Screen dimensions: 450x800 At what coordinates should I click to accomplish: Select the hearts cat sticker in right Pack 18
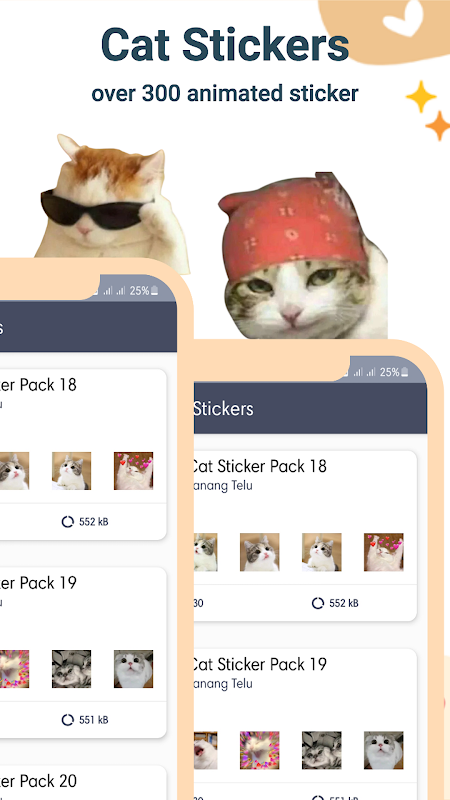pos(384,552)
